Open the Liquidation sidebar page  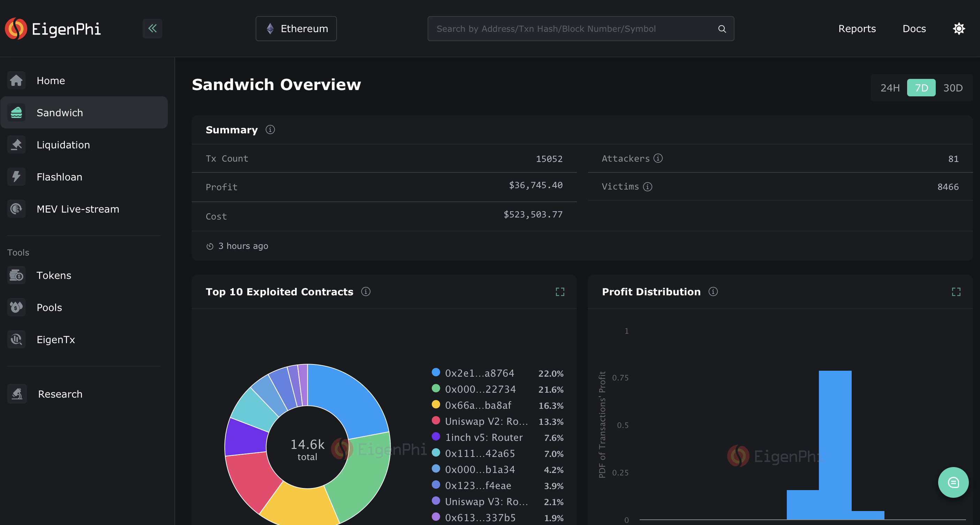(63, 145)
